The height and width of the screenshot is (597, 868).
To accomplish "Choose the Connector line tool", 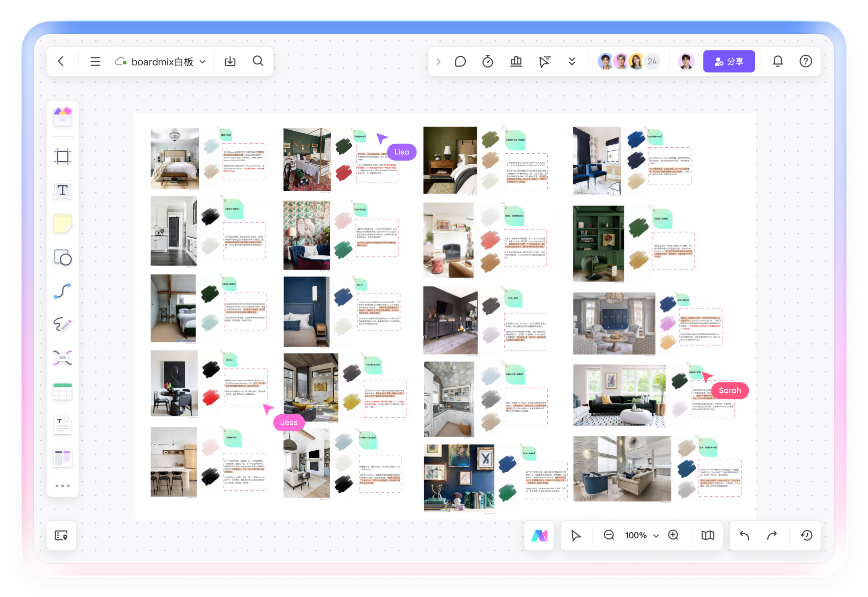I will coord(62,291).
